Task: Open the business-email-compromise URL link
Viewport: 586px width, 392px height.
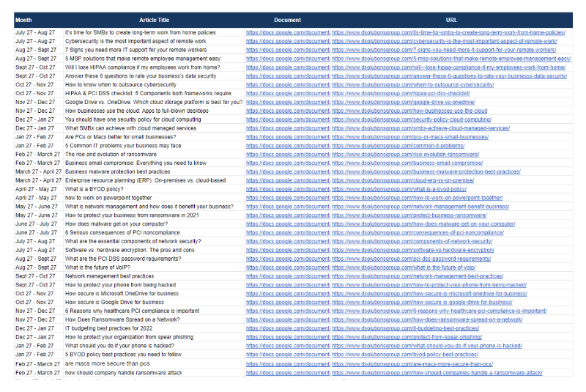Action: point(407,163)
